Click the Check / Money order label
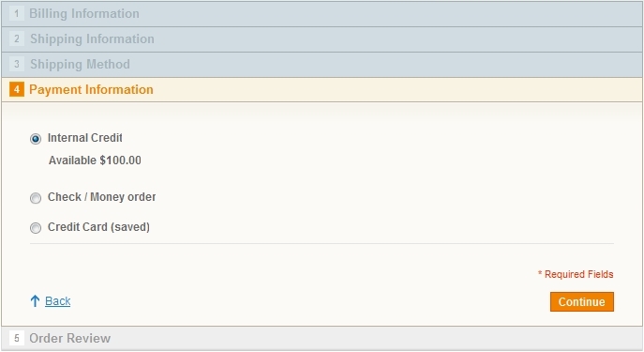 tap(102, 197)
